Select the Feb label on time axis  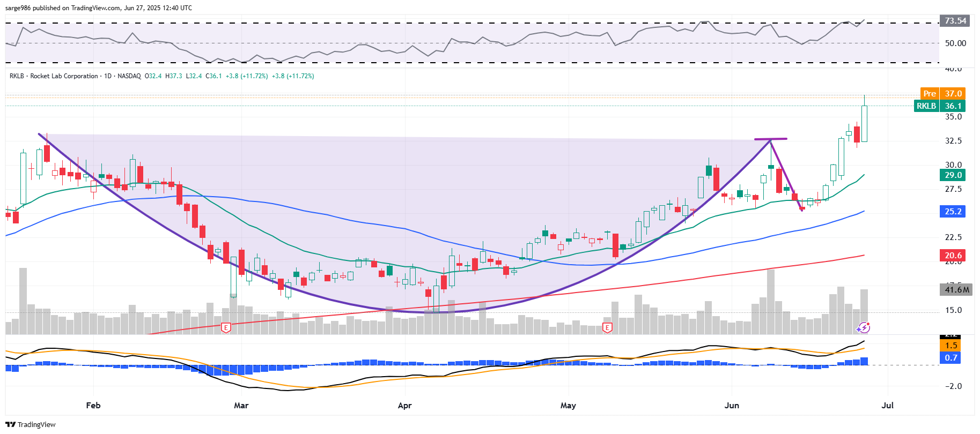click(93, 406)
